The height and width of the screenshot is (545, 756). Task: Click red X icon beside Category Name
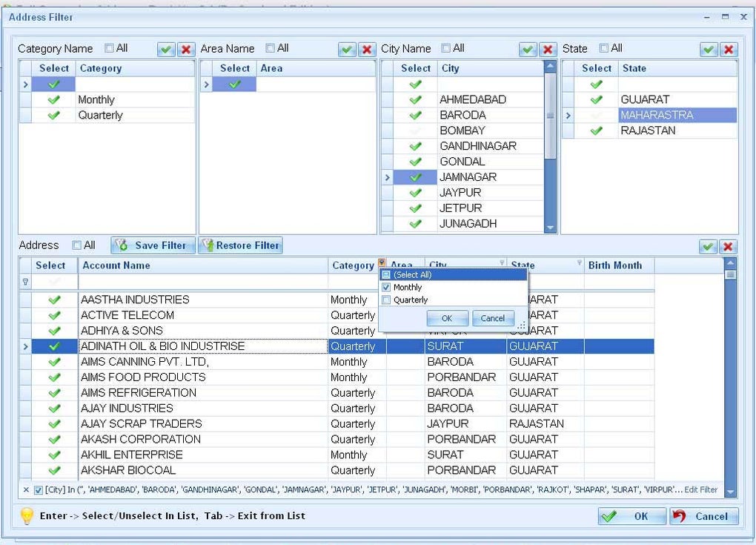186,49
